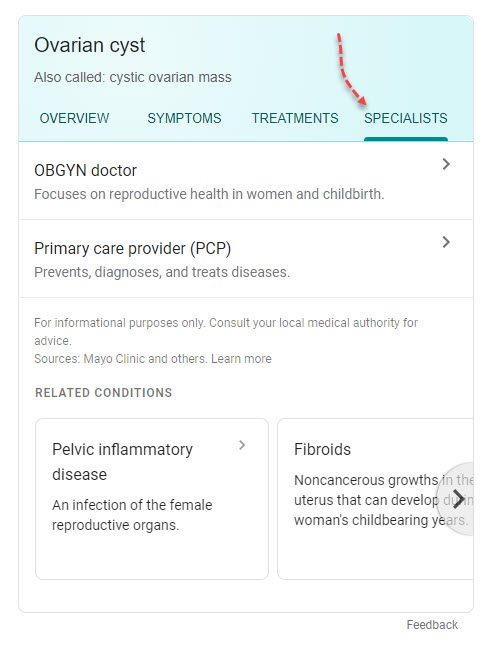504x668 pixels.
Task: Click the RELATED CONDITIONS section label
Action: (104, 393)
